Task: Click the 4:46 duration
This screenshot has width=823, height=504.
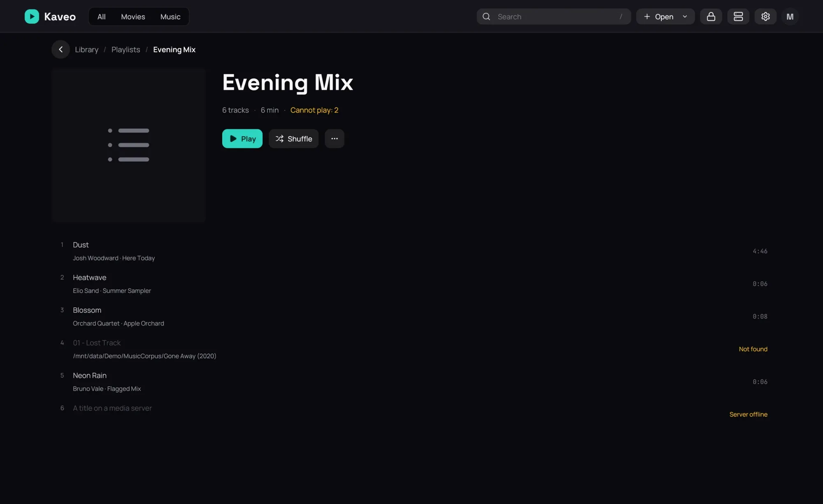Action: click(x=760, y=251)
